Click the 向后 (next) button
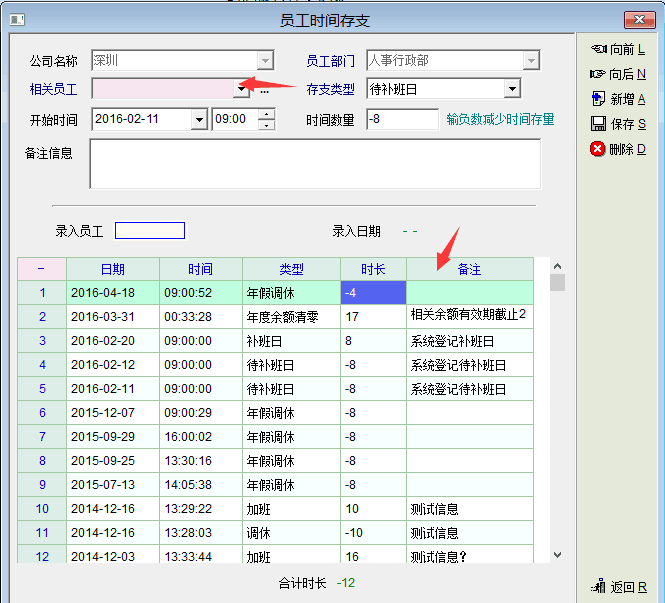Image resolution: width=665 pixels, height=603 pixels. point(617,74)
